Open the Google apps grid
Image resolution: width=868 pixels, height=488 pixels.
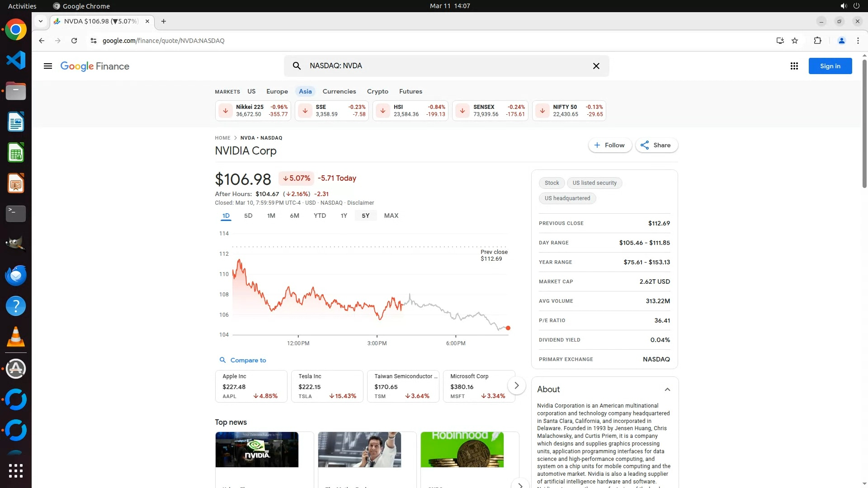(x=794, y=66)
